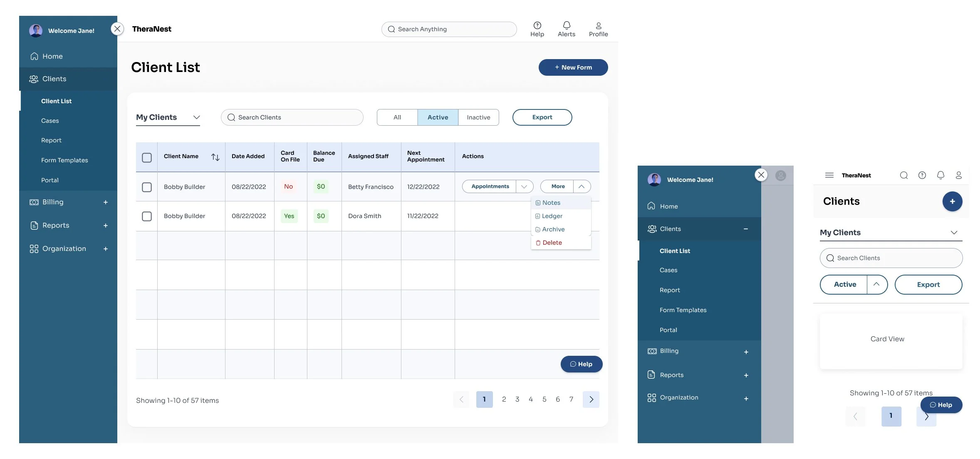Click the round plus button beside Clients title
This screenshot has height=459, width=980.
pyautogui.click(x=952, y=201)
